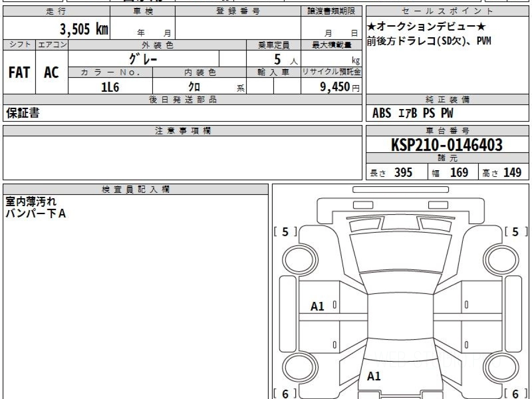Select the inspector note 室内薄汚れ
The width and height of the screenshot is (532, 399).
coord(31,202)
